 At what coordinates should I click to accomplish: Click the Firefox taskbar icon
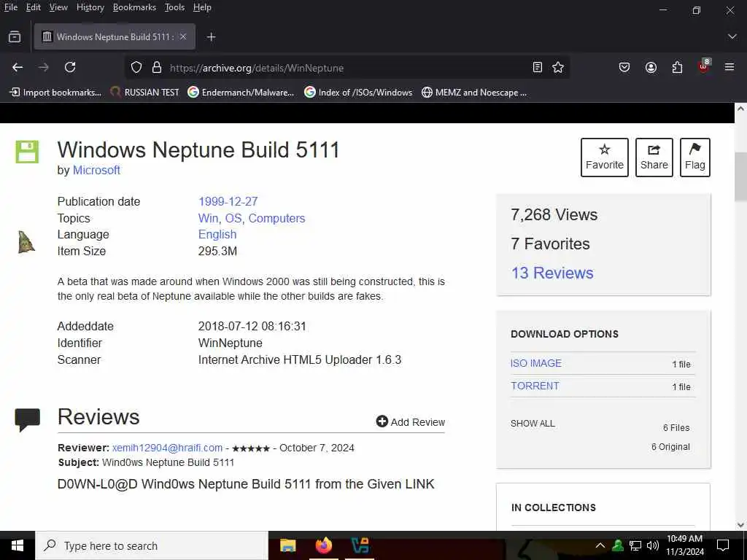(324, 545)
